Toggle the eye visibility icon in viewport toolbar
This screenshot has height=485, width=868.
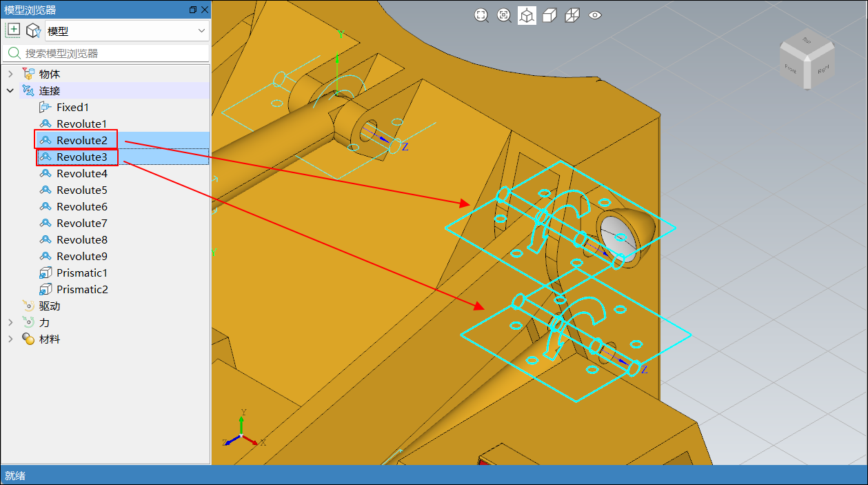coord(595,16)
